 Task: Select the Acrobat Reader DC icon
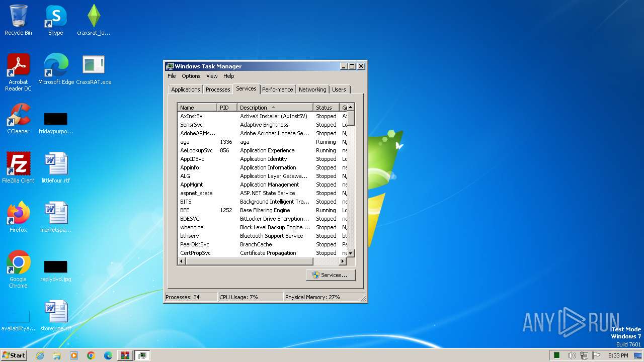click(x=18, y=72)
